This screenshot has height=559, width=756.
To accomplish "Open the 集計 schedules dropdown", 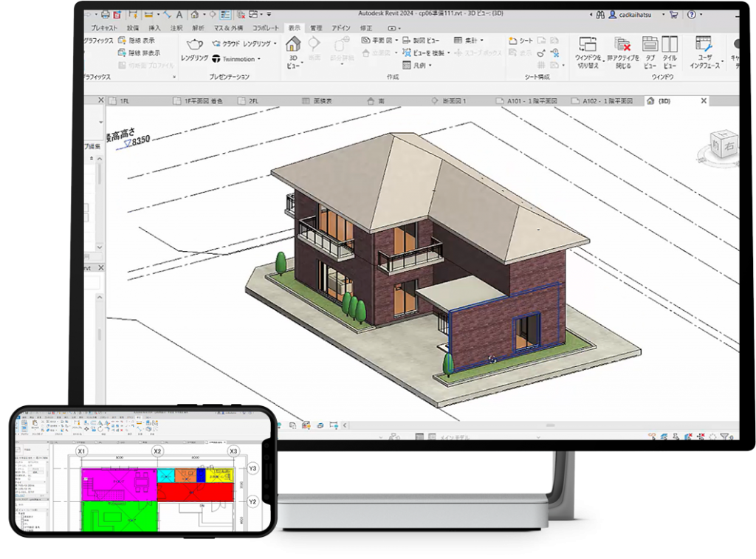I will point(481,41).
